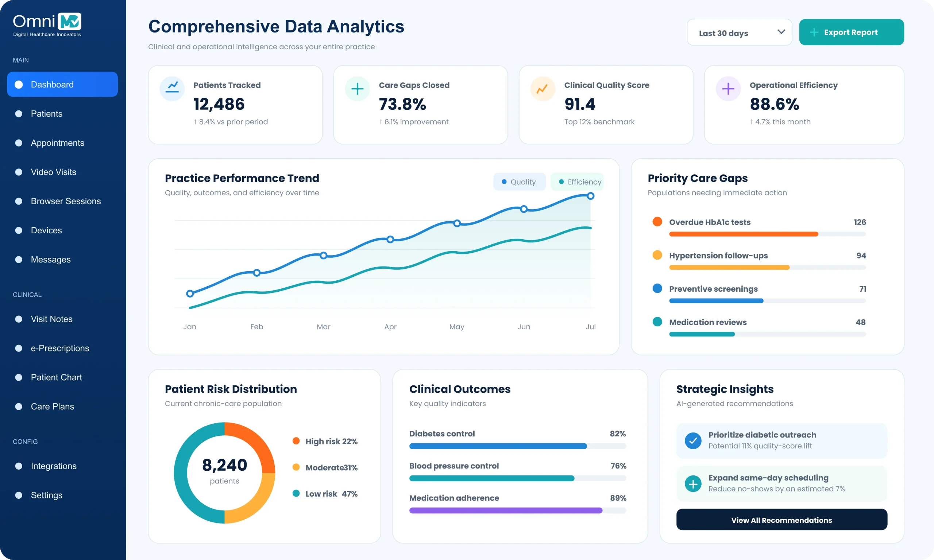934x560 pixels.
Task: Open the Prioritize diabetic outreach recommendation
Action: point(781,440)
